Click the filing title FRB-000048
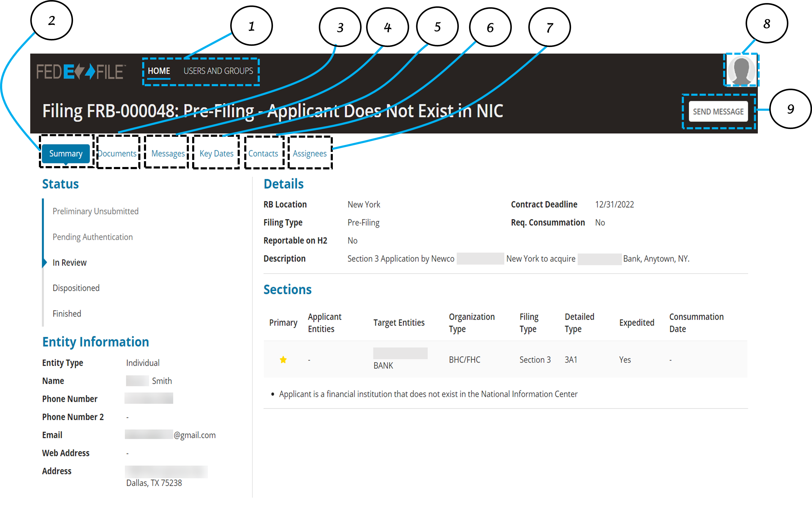 [272, 111]
